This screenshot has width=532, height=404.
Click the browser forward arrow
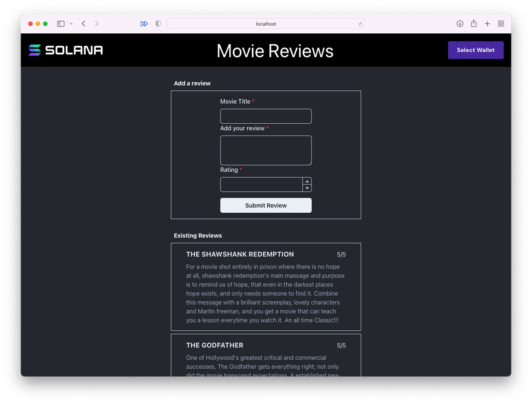[x=97, y=24]
